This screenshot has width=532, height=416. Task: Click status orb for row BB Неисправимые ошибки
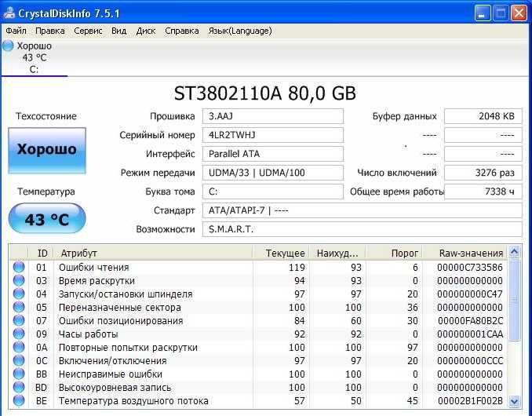click(19, 374)
